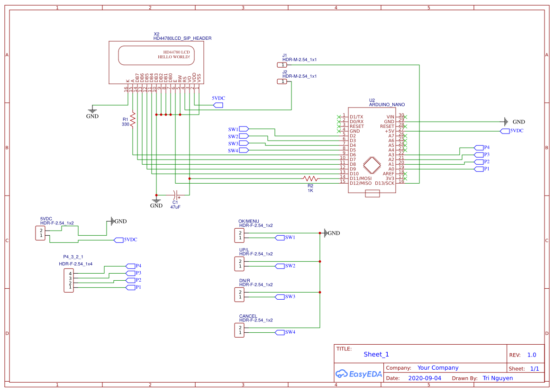
Task: Select connector J1 HDR-M-2.54_1x1
Action: (x=281, y=64)
